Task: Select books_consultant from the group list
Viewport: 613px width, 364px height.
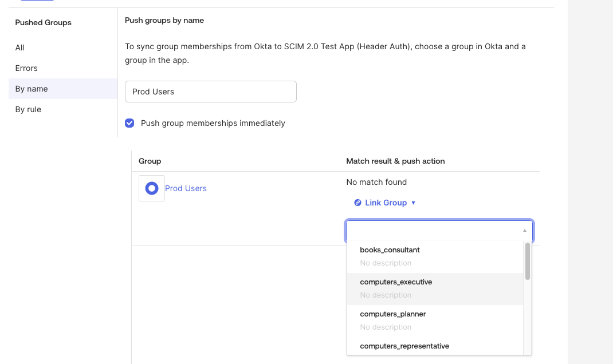Action: coord(389,250)
